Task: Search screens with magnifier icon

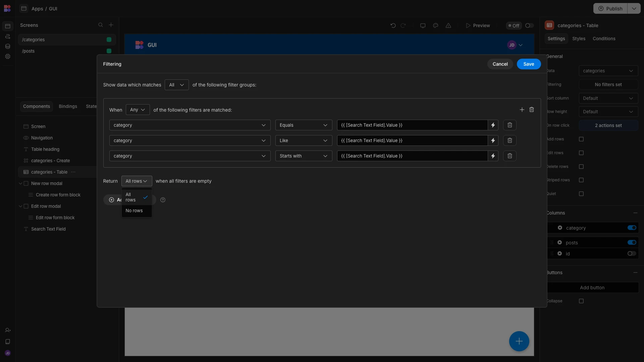Action: [x=100, y=25]
